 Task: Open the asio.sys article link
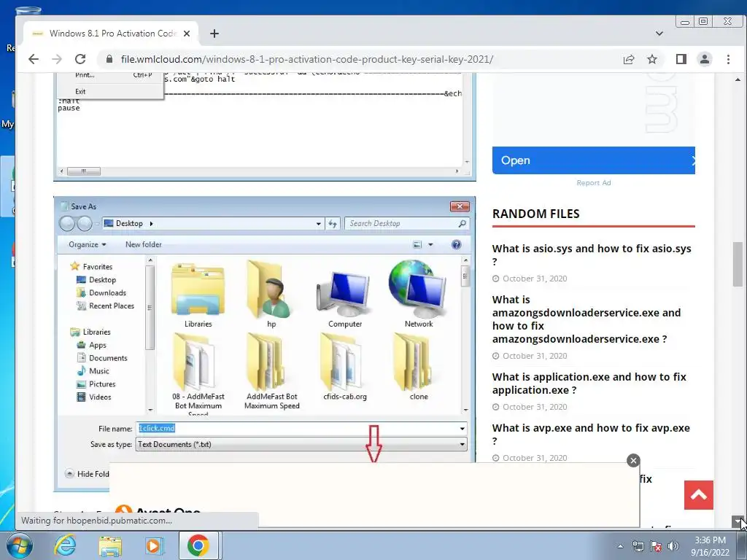592,254
